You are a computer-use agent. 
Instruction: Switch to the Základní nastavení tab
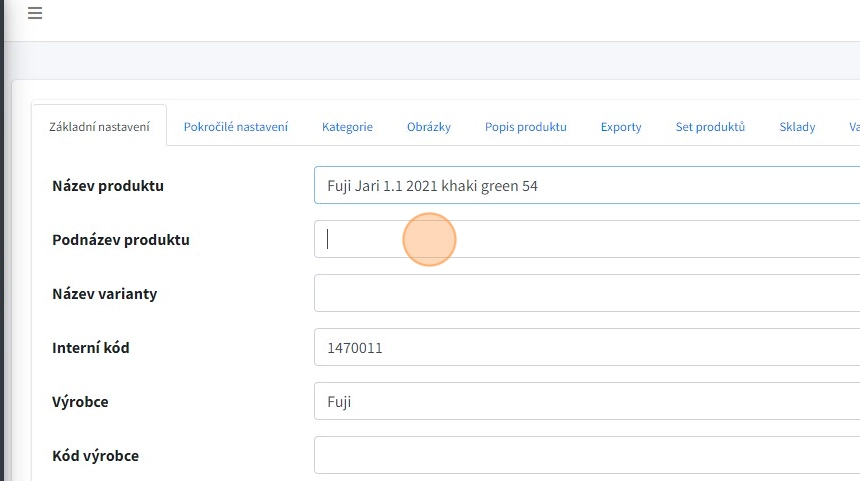99,127
